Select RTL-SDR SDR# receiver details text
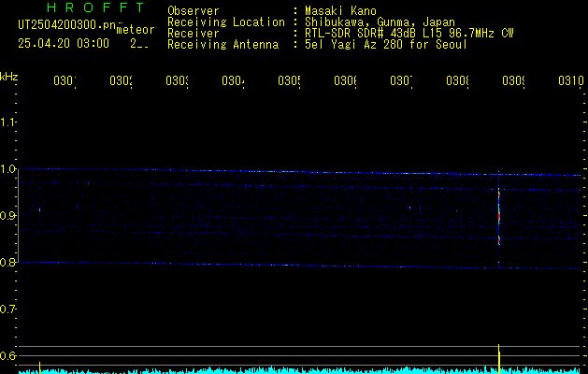 click(409, 34)
